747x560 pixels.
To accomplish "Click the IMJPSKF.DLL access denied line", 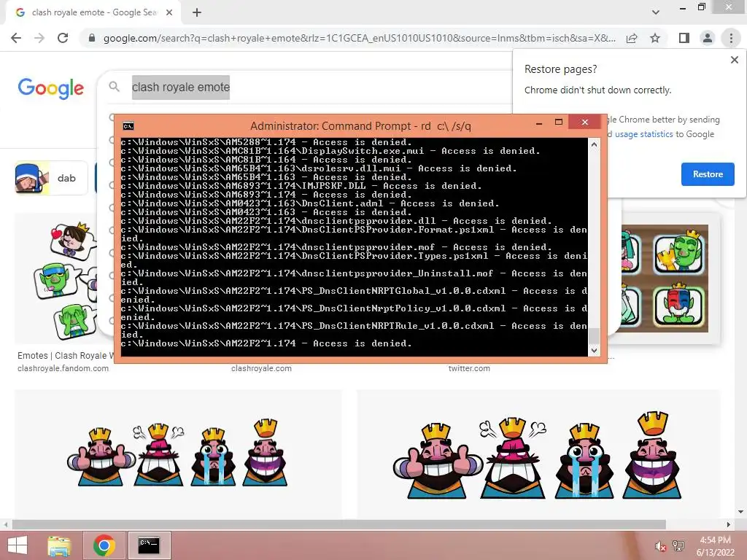I will tap(301, 186).
